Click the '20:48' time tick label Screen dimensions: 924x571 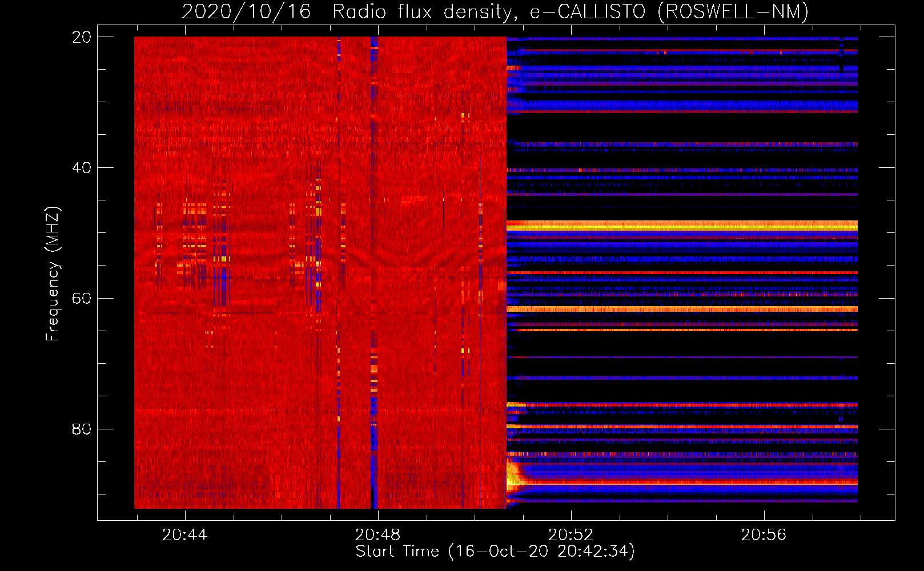tap(377, 535)
